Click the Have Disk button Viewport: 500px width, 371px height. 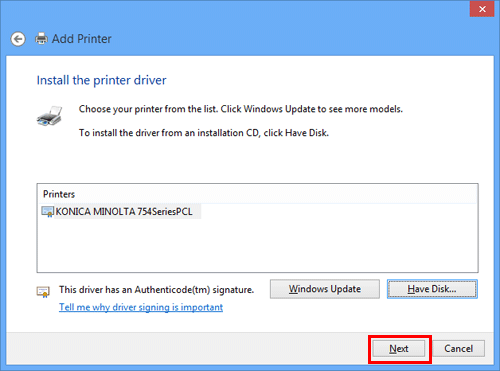tap(432, 289)
